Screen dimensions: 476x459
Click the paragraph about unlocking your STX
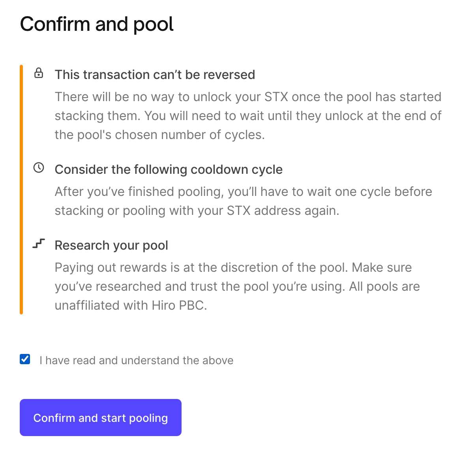click(248, 116)
